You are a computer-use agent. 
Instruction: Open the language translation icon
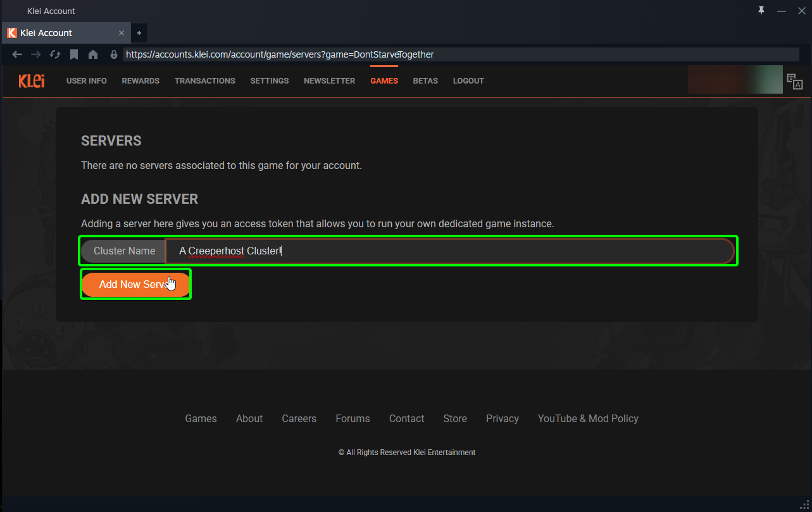[794, 81]
